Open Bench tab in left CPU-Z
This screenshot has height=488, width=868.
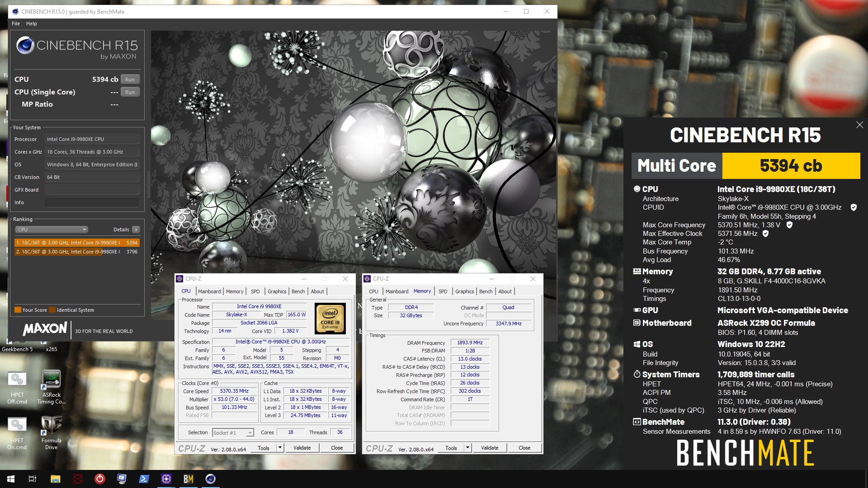click(x=298, y=291)
